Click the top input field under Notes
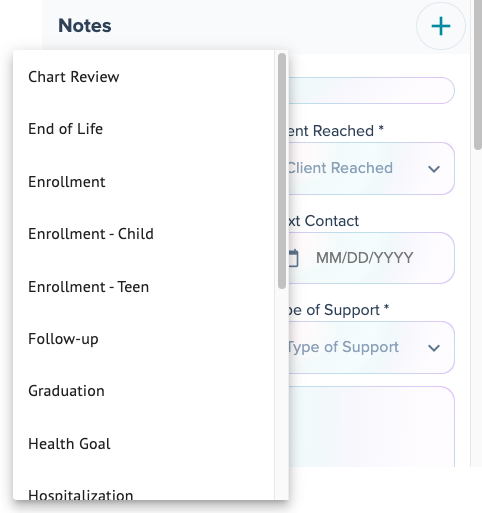 tap(371, 90)
